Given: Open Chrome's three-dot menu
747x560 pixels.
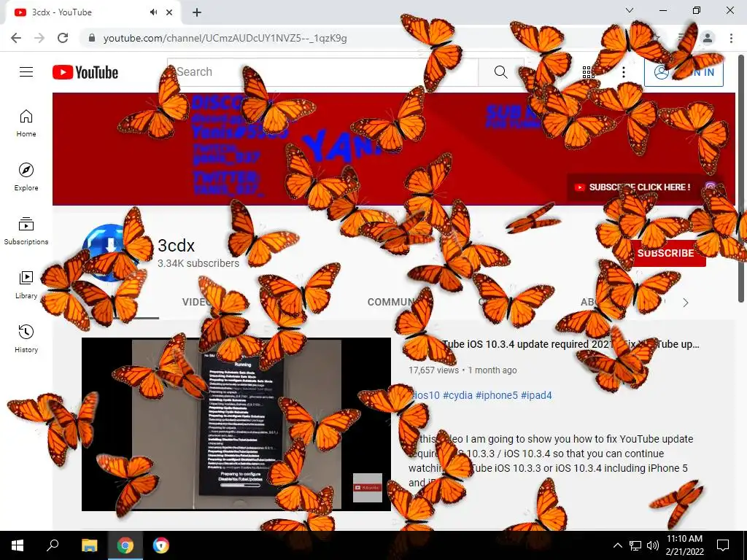Looking at the screenshot, I should (x=731, y=38).
